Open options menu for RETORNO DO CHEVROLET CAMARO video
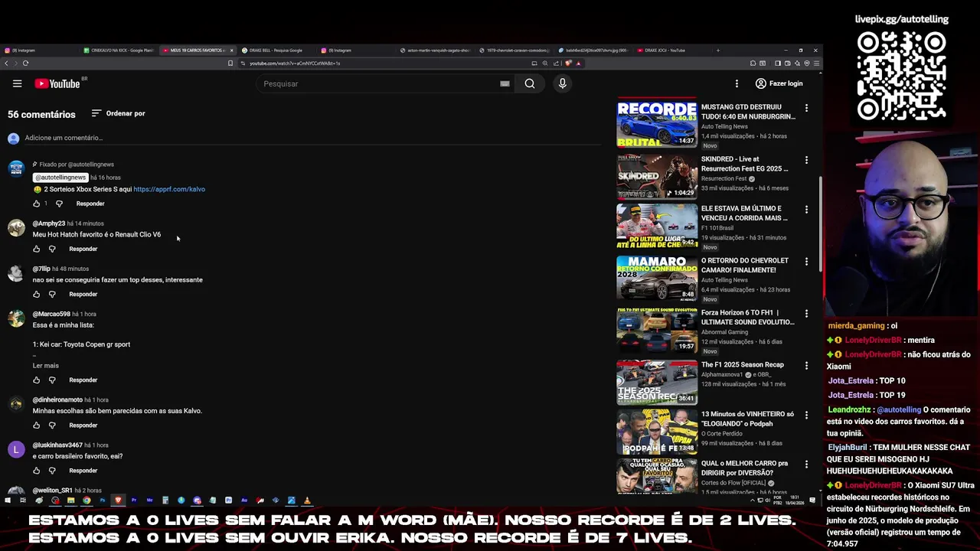This screenshot has height=551, width=980. [806, 261]
